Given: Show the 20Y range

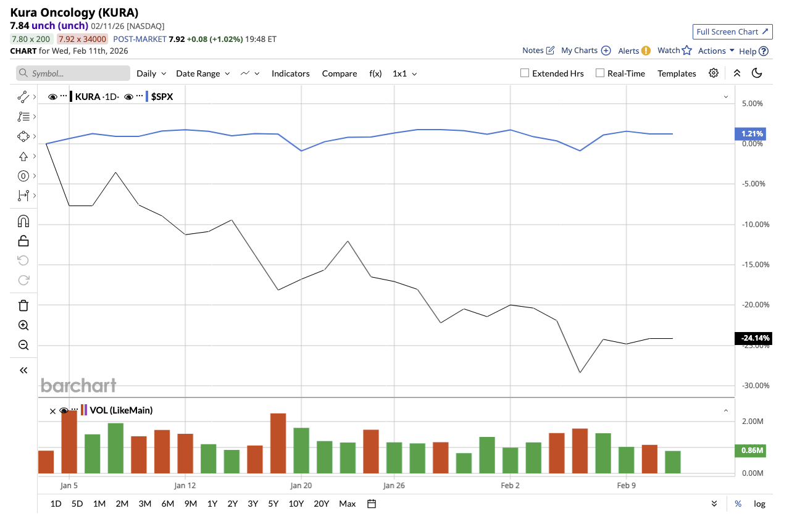Looking at the screenshot, I should click(322, 504).
